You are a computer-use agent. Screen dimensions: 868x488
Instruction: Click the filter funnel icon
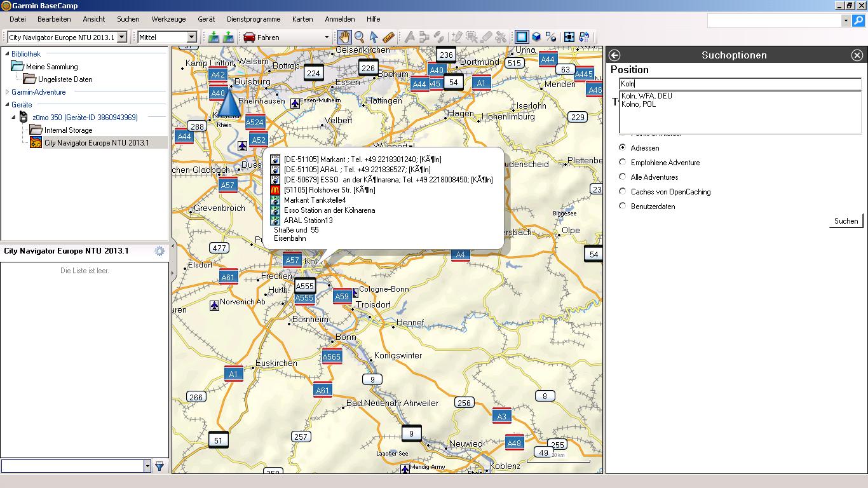click(x=159, y=466)
